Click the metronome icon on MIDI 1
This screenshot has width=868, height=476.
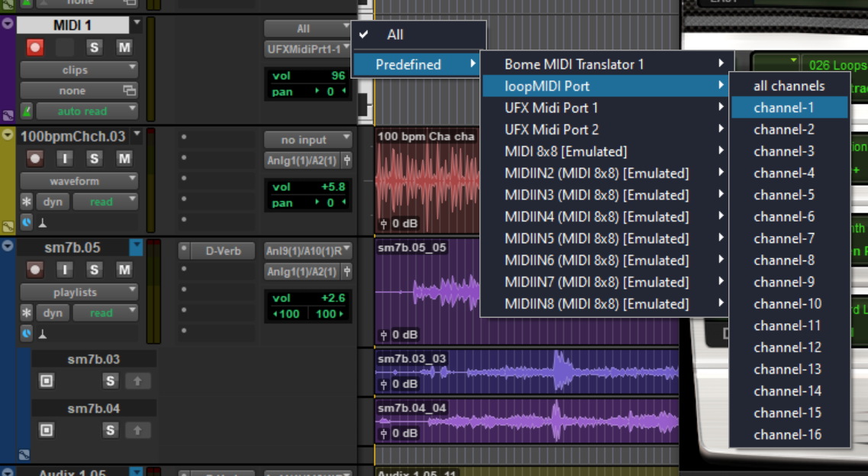[27, 112]
